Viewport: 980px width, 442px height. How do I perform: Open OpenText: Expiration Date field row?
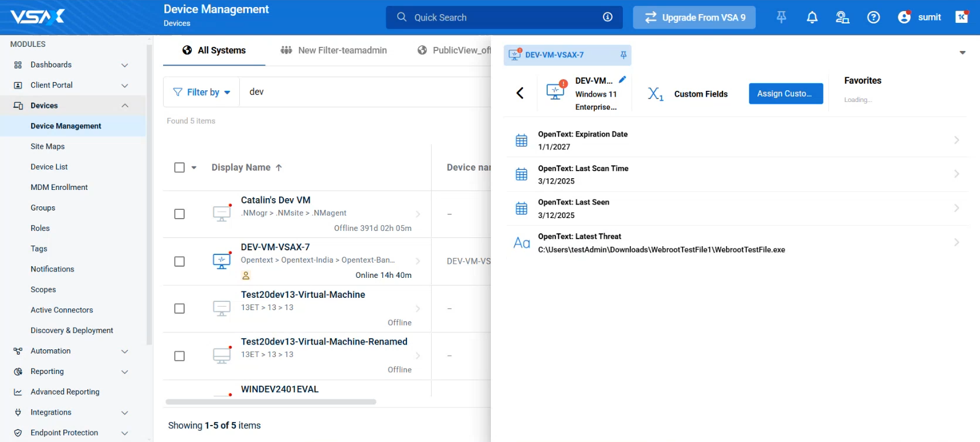(x=737, y=140)
